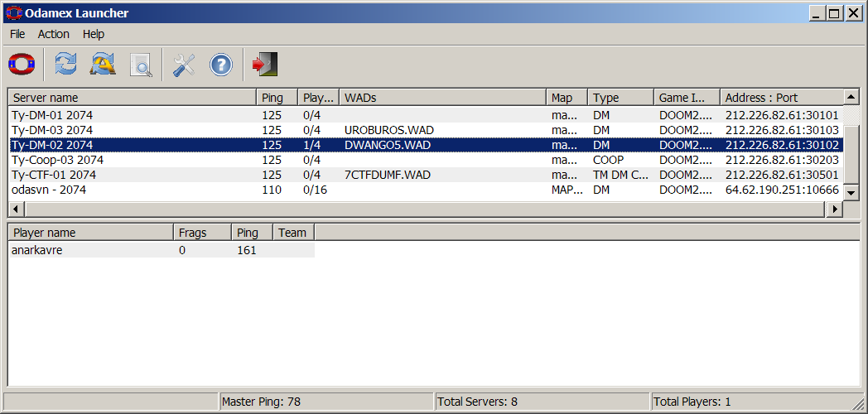The image size is (868, 414).
Task: Sort players by Ping column in lower list
Action: click(x=253, y=233)
